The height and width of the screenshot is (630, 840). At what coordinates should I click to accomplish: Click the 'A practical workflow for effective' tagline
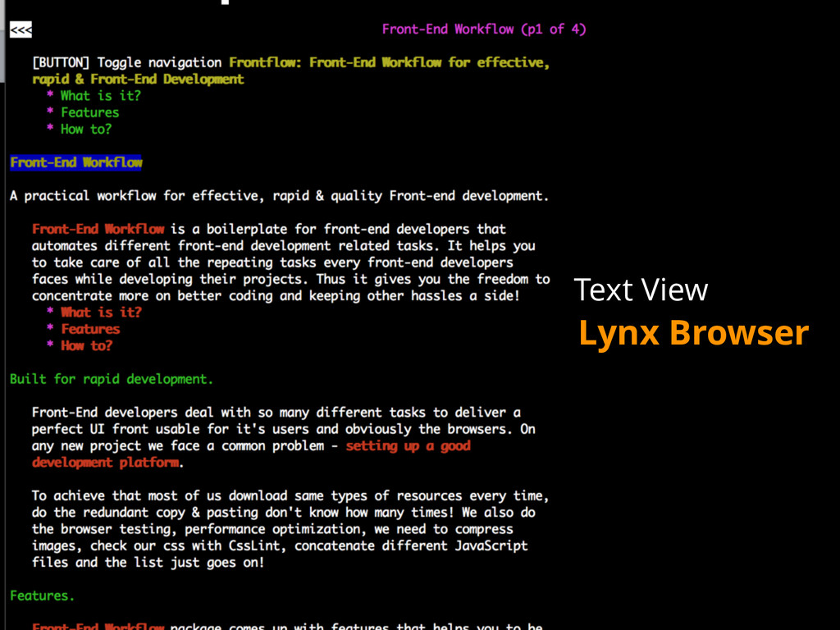pos(279,196)
